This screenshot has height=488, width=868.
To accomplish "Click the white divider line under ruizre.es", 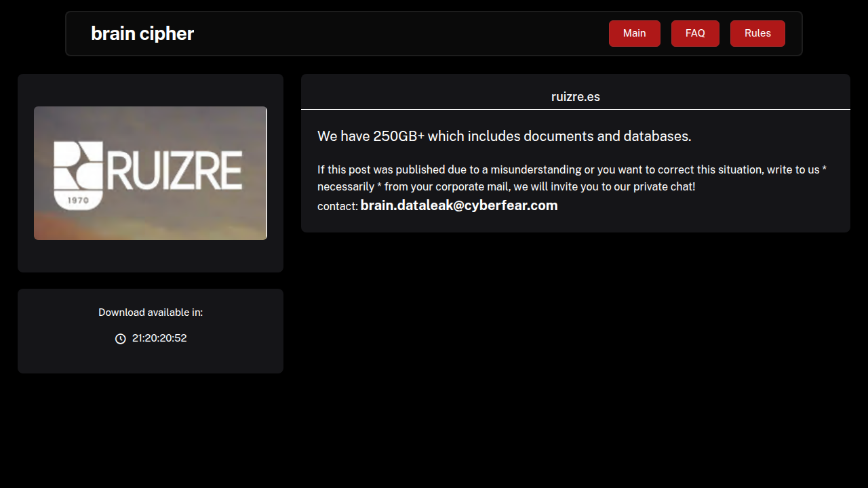I will click(x=575, y=109).
